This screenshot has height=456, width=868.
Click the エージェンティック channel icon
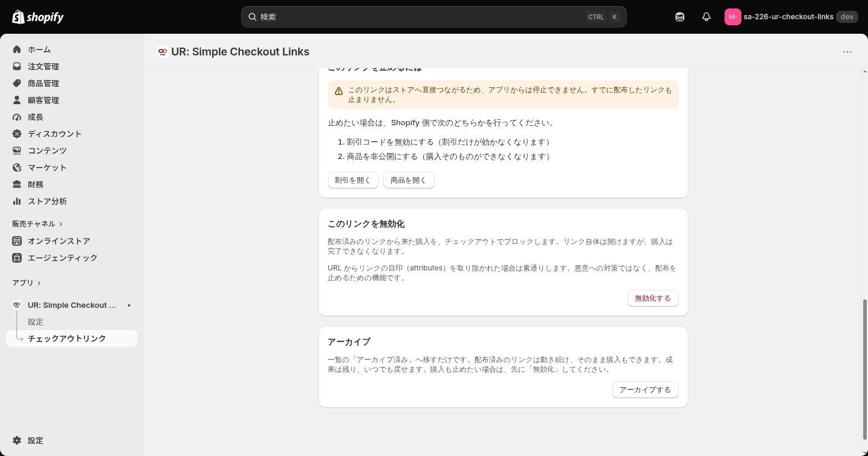pos(17,258)
